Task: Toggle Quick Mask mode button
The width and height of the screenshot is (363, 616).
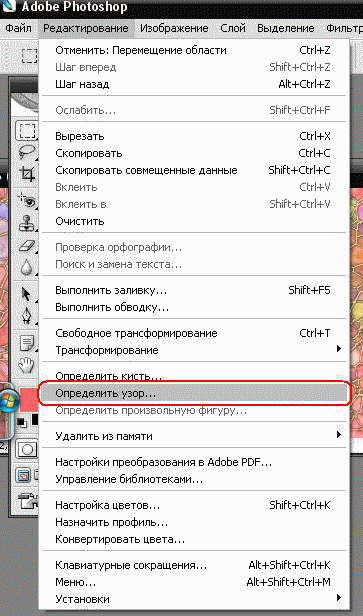Action: point(28,449)
